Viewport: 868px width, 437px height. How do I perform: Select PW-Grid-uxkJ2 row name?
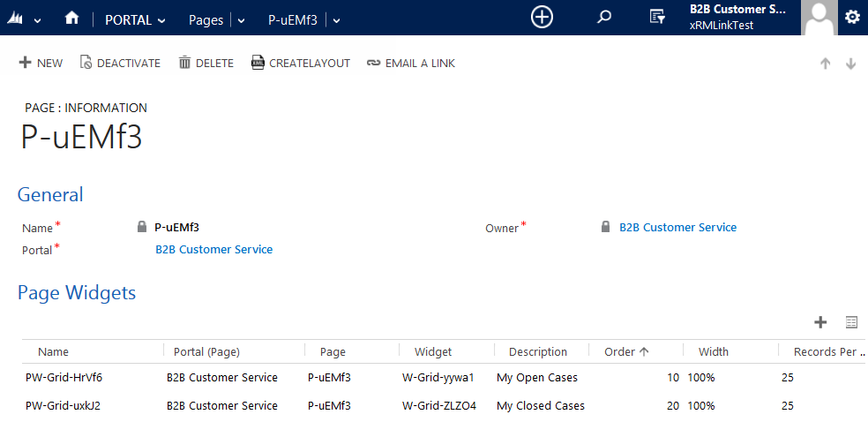(x=64, y=405)
